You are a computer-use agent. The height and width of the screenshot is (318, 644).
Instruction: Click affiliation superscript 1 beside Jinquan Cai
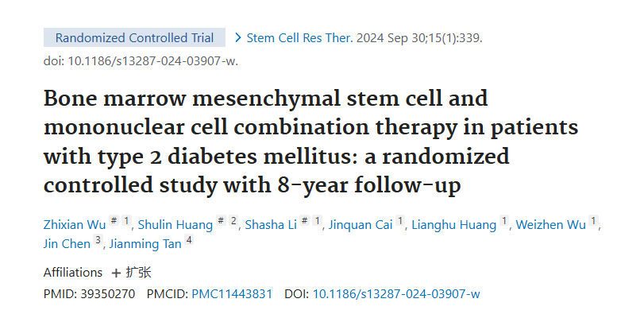pyautogui.click(x=400, y=222)
